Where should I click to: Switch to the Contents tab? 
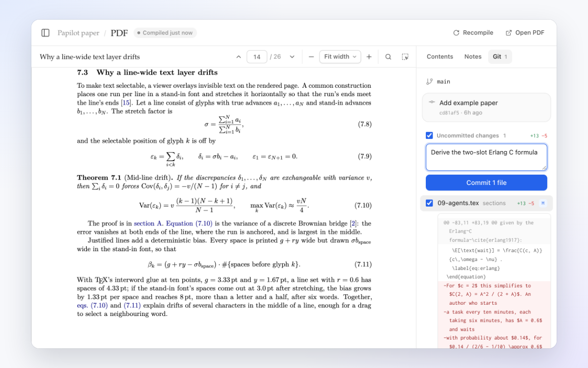tap(440, 57)
